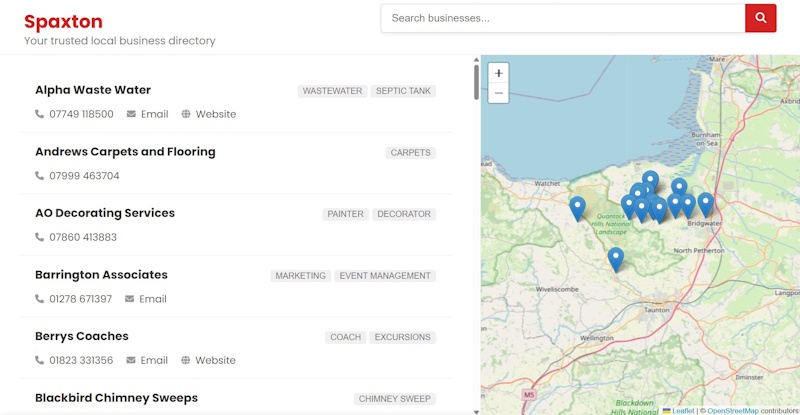Open AO Decorating Services listing
The width and height of the screenshot is (800, 415).
[x=105, y=213]
